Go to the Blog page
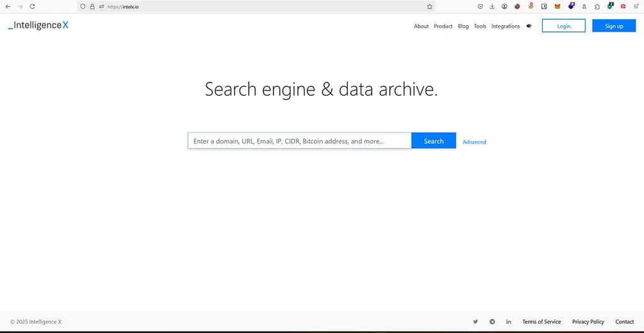Screen dimensions: 644x333 (463, 26)
